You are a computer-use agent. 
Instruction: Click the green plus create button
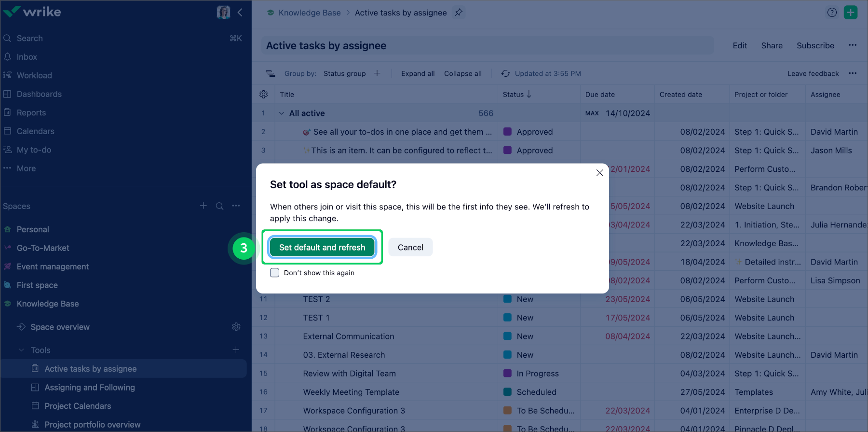851,13
